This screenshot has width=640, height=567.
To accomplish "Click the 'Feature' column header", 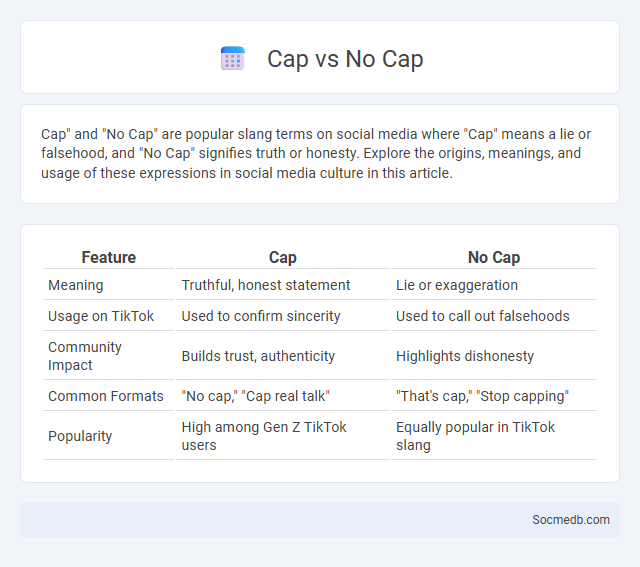I will 109,257.
